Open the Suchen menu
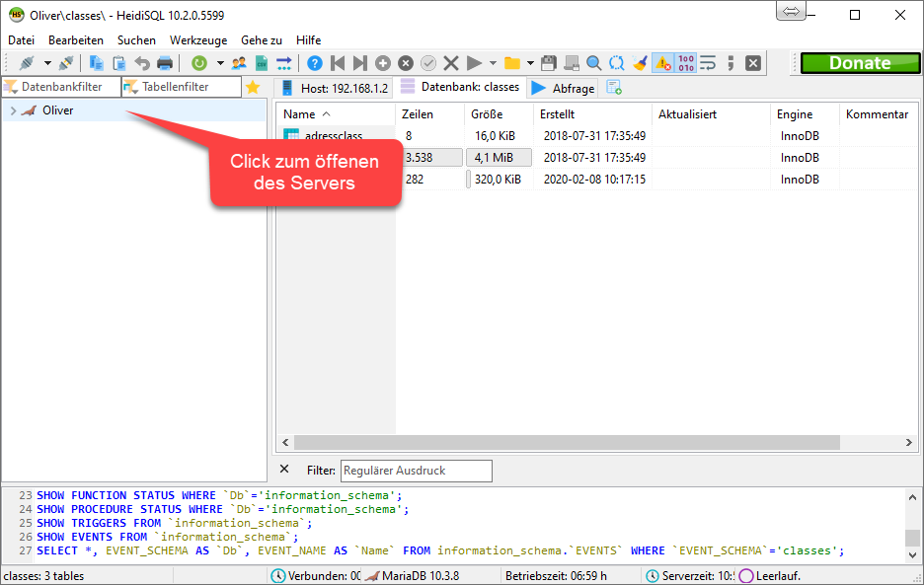 (136, 40)
